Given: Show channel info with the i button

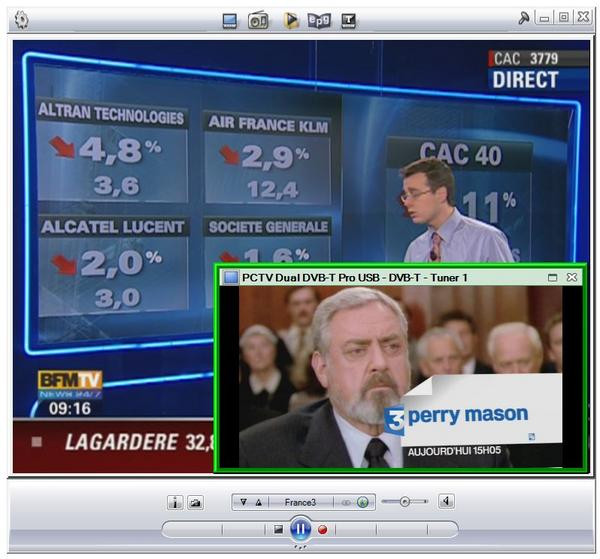Looking at the screenshot, I should point(175,502).
